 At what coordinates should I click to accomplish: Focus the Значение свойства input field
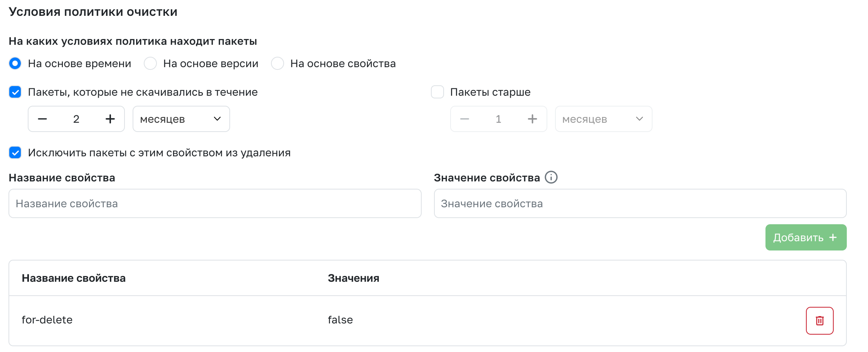tap(640, 203)
